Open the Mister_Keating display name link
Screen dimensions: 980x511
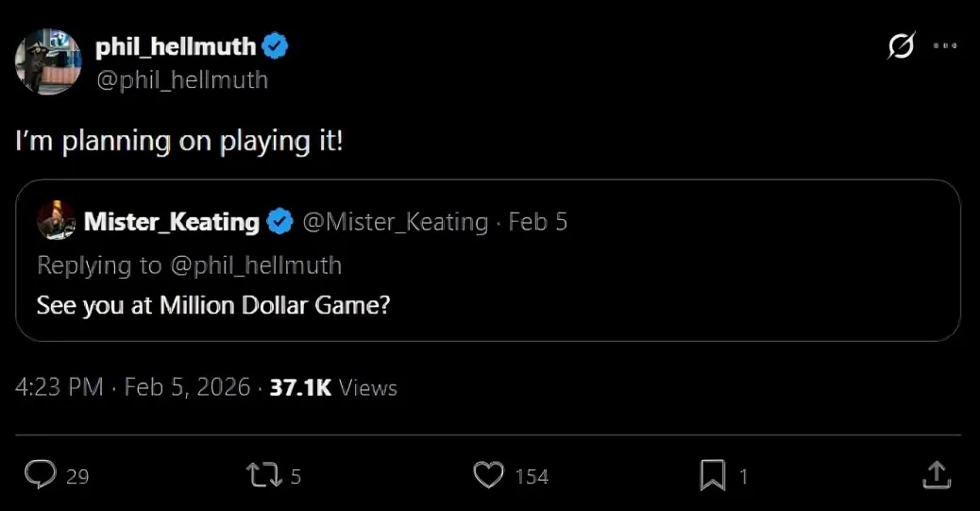(x=171, y=222)
